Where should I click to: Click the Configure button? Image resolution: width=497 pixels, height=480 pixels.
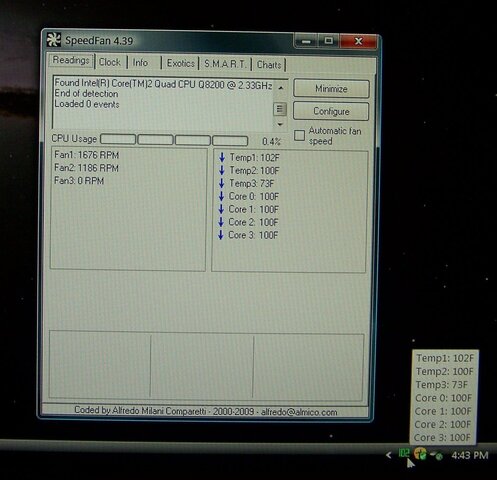(x=331, y=111)
